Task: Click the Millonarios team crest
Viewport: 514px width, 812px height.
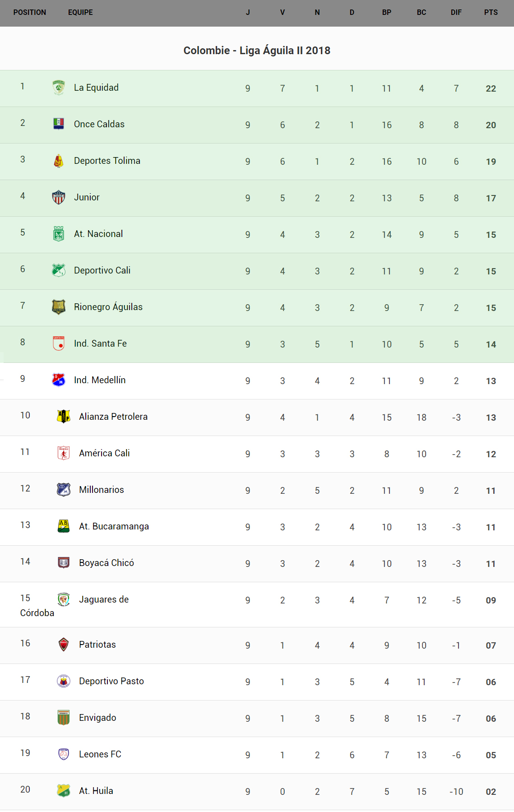Action: 64,489
